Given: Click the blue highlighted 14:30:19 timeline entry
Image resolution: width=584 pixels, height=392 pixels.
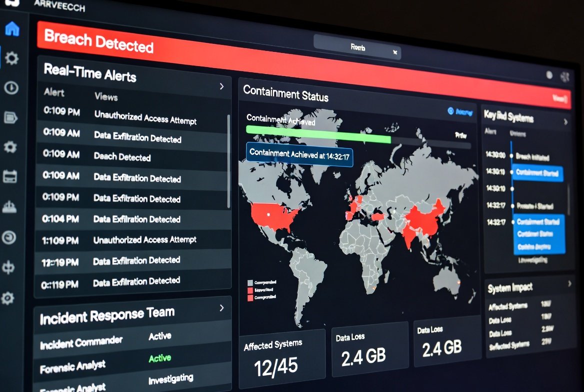Looking at the screenshot, I should 537,173.
